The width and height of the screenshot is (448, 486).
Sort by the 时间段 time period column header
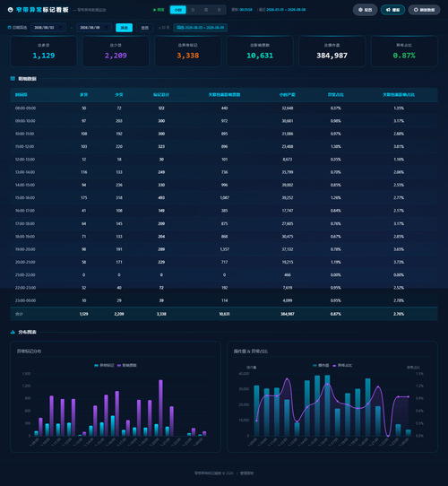pyautogui.click(x=22, y=95)
